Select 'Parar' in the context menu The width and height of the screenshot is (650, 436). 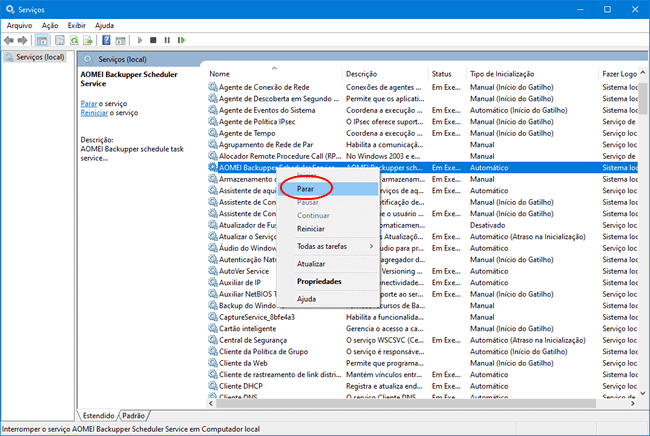coord(306,188)
